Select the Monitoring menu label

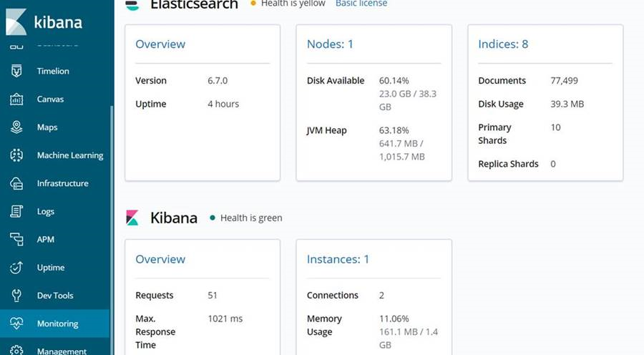57,324
